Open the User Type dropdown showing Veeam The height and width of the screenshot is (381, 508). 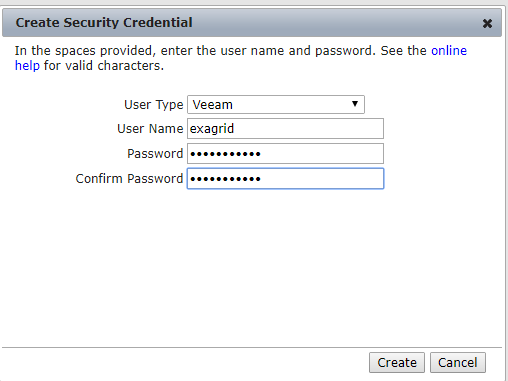[x=276, y=105]
